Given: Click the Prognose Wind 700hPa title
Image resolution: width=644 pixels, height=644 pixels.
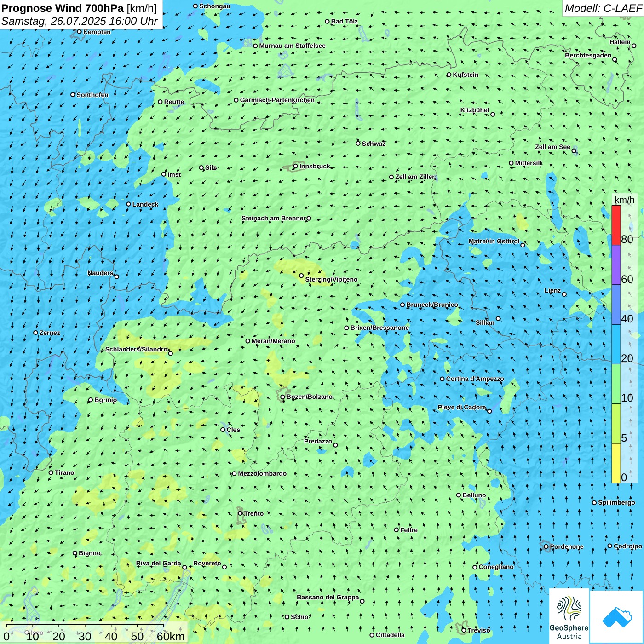Looking at the screenshot, I should tap(79, 8).
